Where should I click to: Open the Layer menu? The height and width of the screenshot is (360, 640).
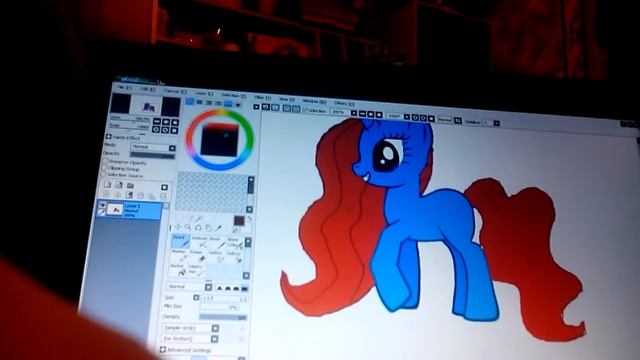pyautogui.click(x=204, y=93)
